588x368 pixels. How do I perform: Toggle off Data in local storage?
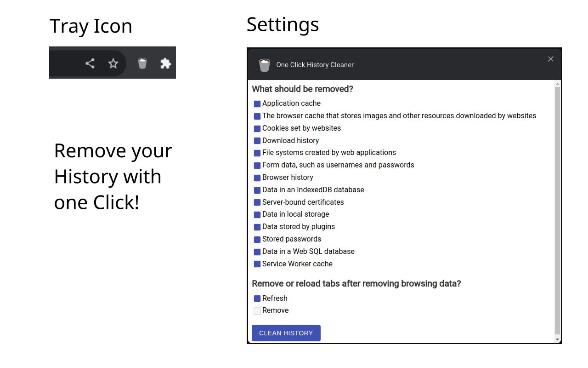(x=257, y=214)
